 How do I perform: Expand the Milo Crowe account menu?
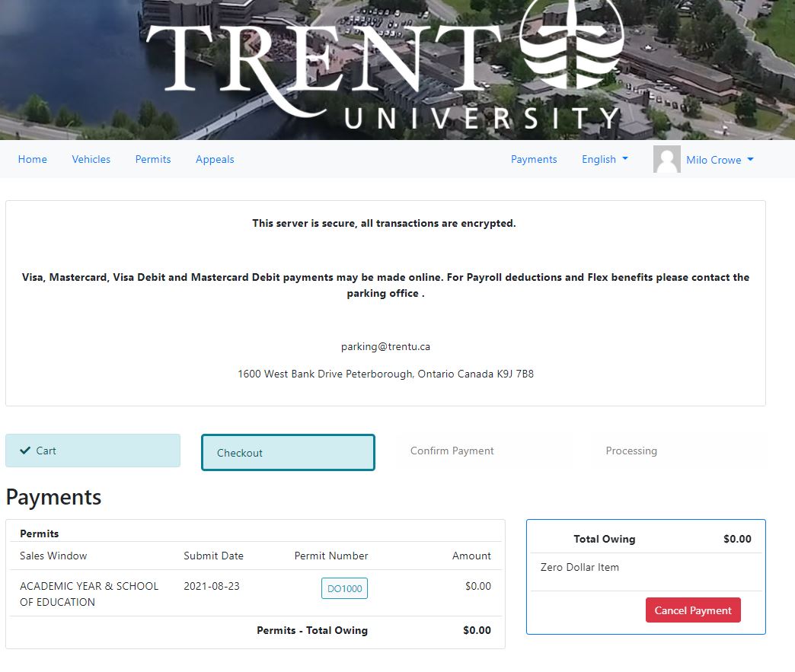click(x=720, y=160)
